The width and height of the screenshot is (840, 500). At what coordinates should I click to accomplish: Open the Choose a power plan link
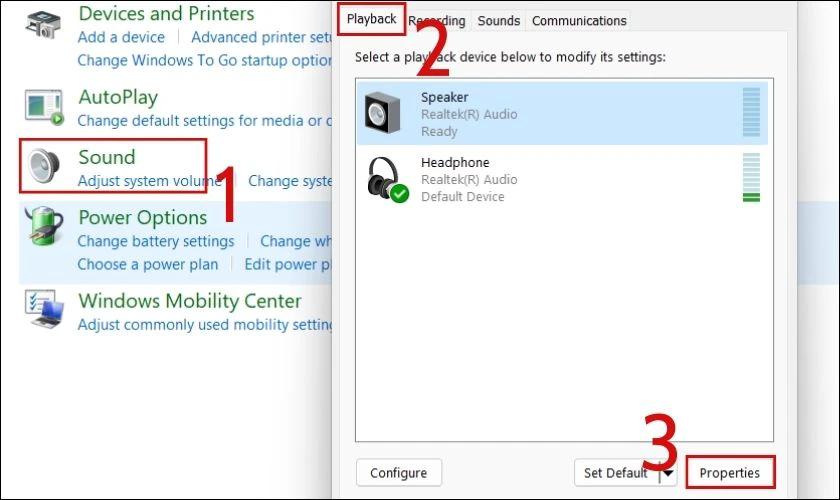(148, 264)
